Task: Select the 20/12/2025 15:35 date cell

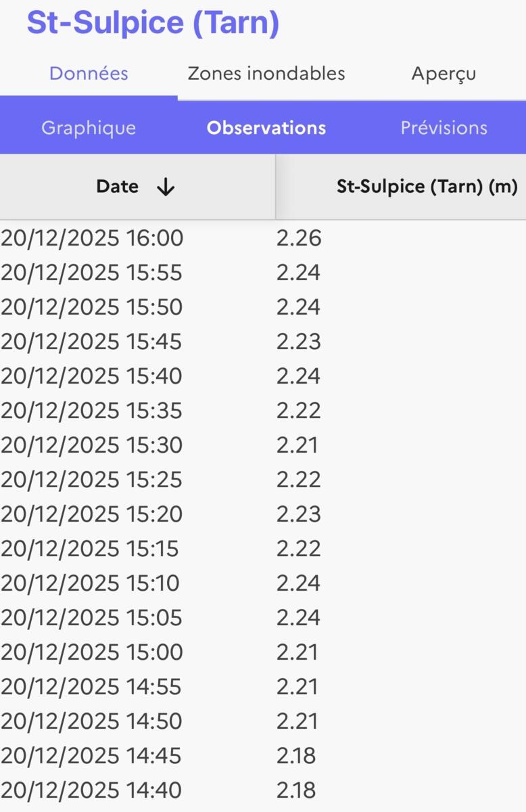Action: tap(91, 411)
